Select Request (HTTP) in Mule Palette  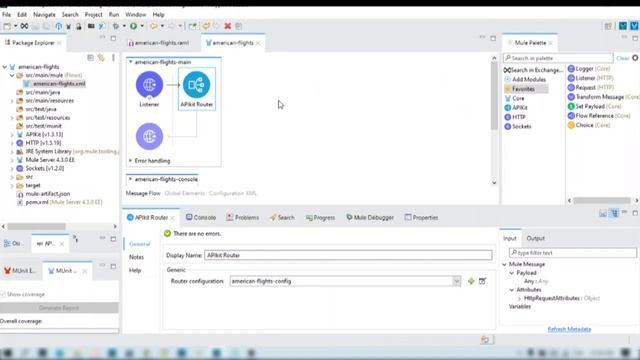pyautogui.click(x=591, y=87)
